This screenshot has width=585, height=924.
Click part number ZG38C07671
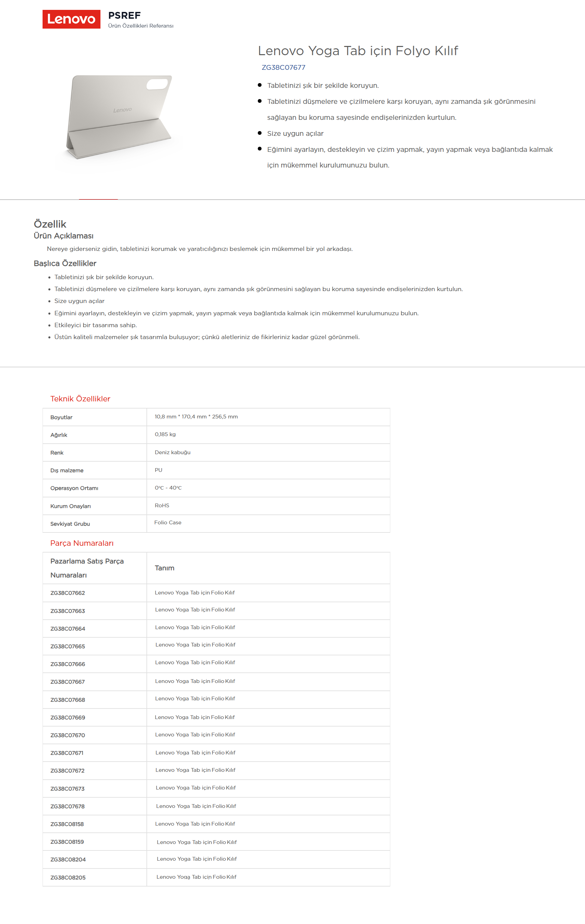point(67,753)
